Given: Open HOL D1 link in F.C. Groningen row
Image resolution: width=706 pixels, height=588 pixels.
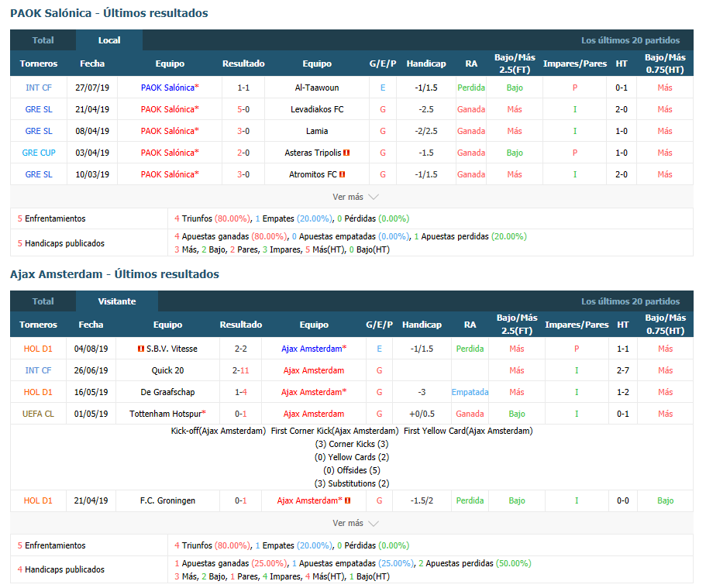Looking at the screenshot, I should pyautogui.click(x=38, y=500).
